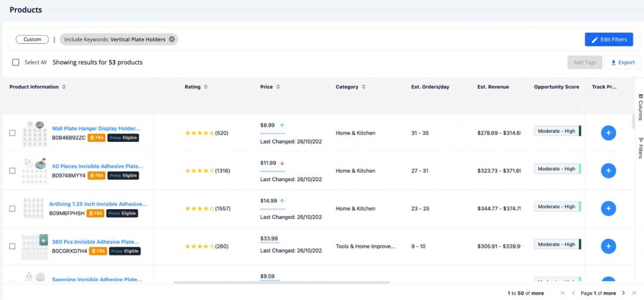This screenshot has height=300, width=644.
Task: Track the 360 Pcs Invisible Adhesive product
Action: click(x=608, y=247)
